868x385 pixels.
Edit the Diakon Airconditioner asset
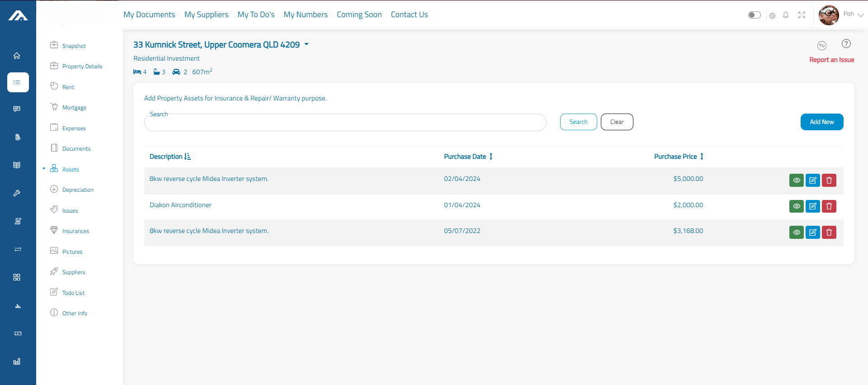click(x=812, y=206)
